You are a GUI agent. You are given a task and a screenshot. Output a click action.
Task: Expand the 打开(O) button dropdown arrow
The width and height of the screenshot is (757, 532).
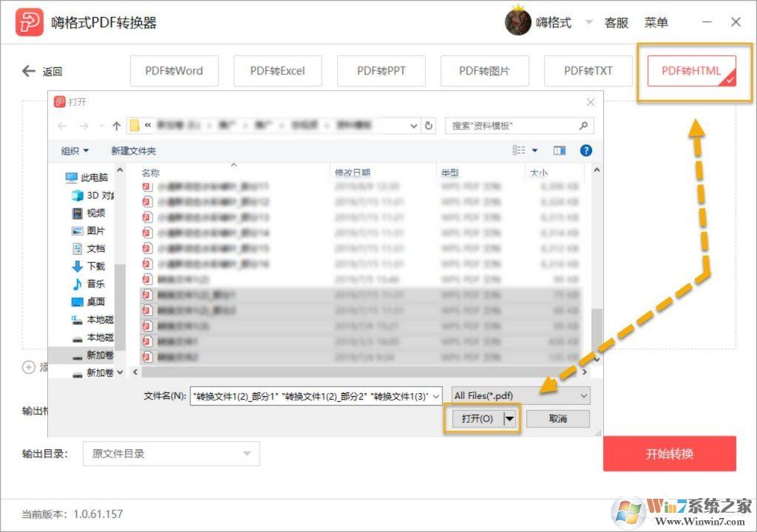[509, 418]
